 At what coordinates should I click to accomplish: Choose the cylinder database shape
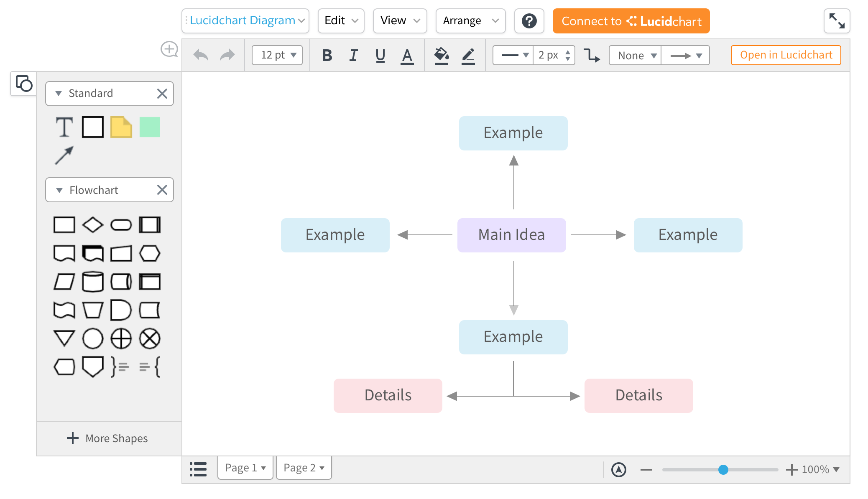(92, 281)
